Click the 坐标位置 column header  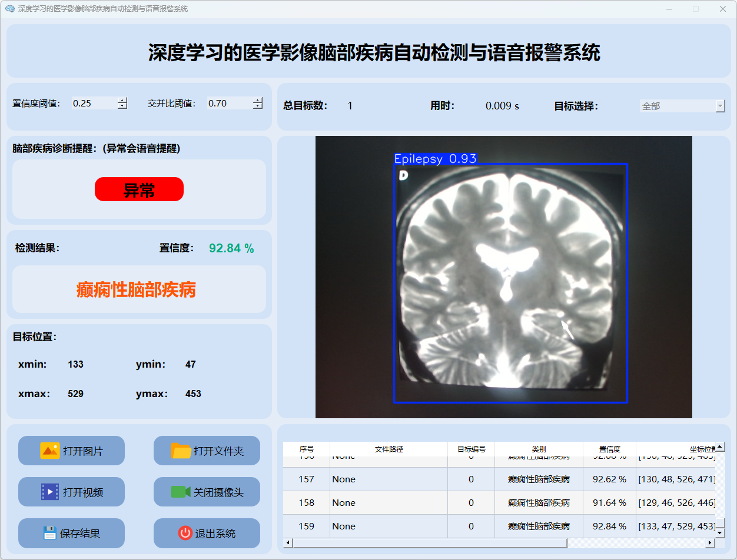(x=676, y=449)
